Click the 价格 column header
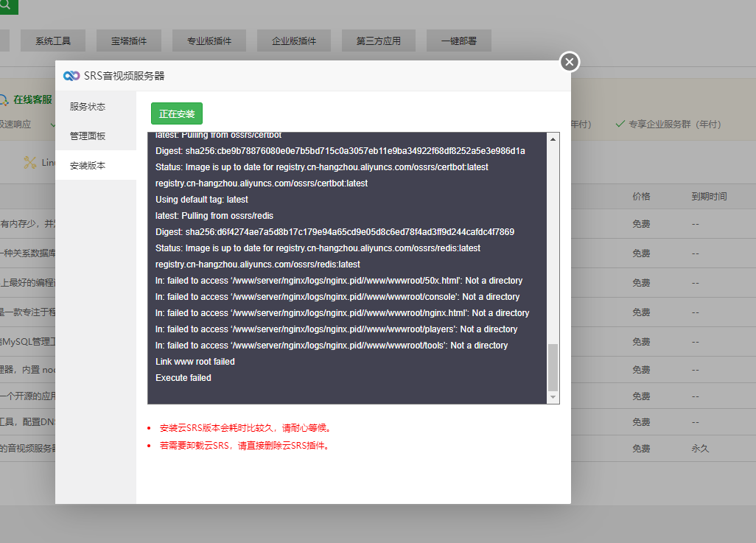The height and width of the screenshot is (543, 756). pyautogui.click(x=641, y=196)
